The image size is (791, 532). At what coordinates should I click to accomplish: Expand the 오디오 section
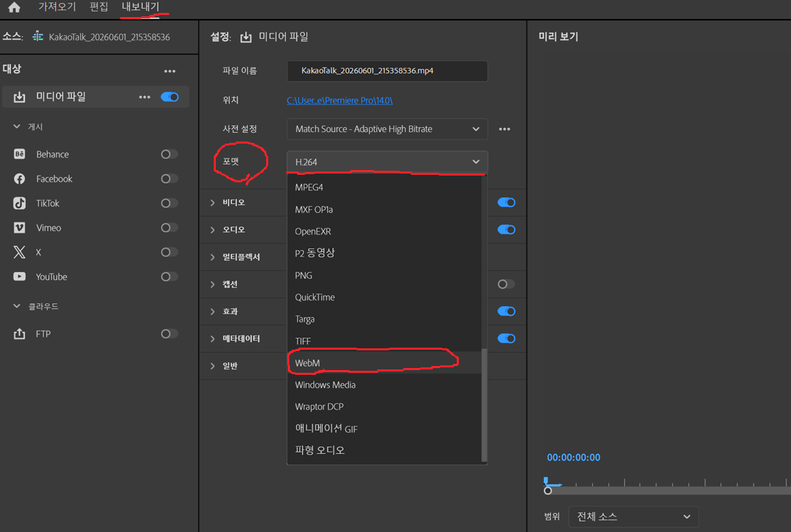[212, 230]
